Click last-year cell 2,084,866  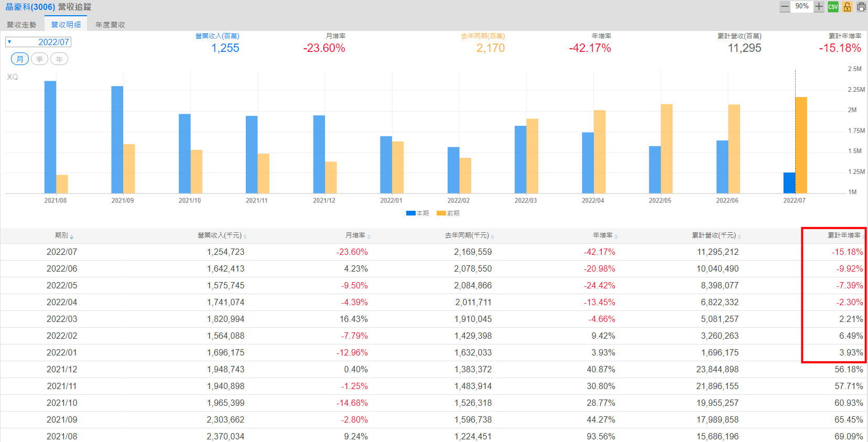click(x=473, y=286)
